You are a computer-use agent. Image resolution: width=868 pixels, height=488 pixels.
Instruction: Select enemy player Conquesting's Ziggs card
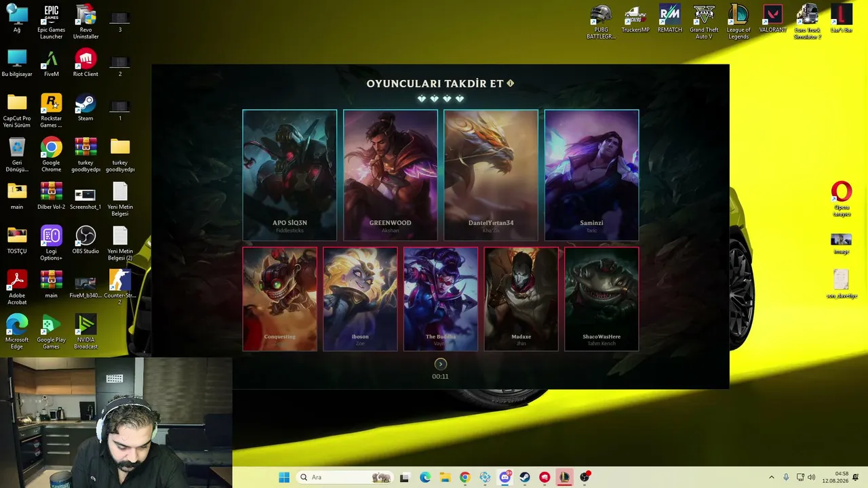point(279,299)
